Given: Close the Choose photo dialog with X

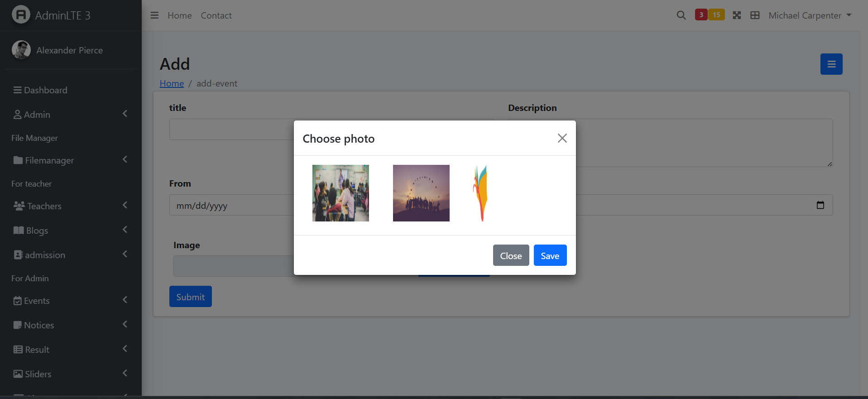Looking at the screenshot, I should tap(562, 138).
